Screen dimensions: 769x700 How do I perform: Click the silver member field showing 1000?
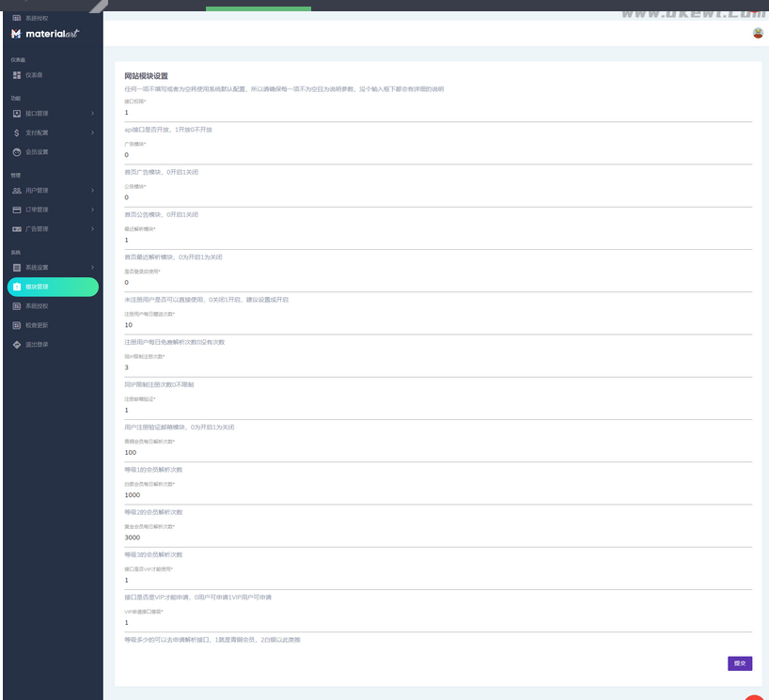point(438,494)
